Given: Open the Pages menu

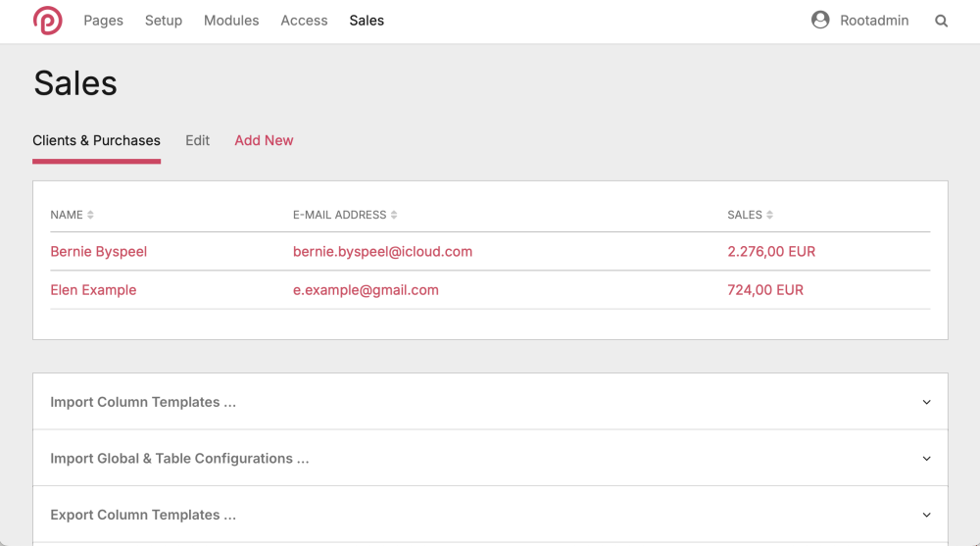Looking at the screenshot, I should (x=103, y=21).
